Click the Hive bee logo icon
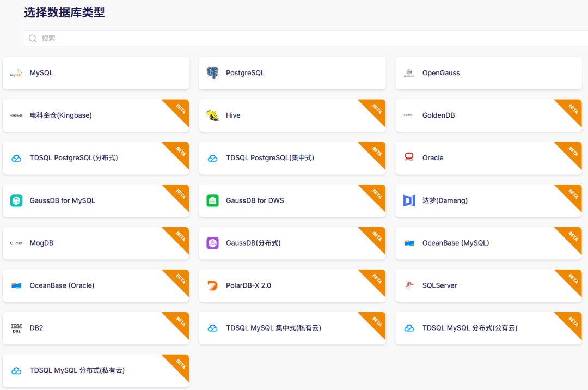 point(213,115)
